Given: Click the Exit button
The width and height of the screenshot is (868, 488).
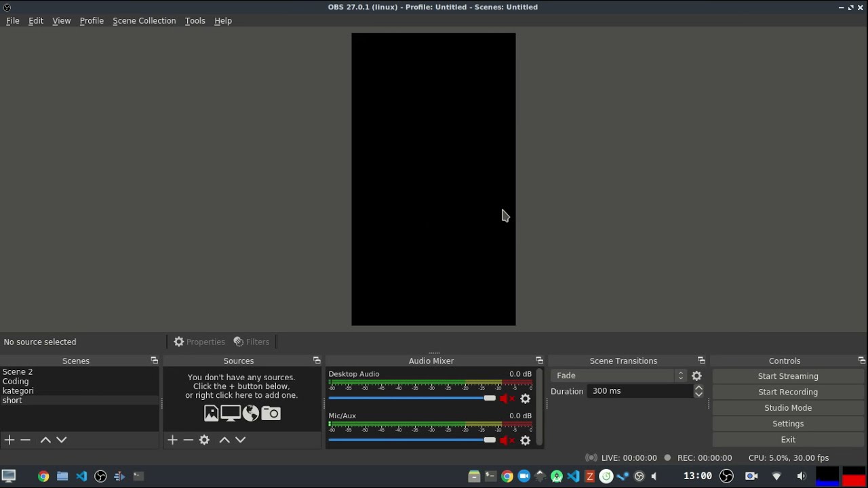Looking at the screenshot, I should (788, 440).
